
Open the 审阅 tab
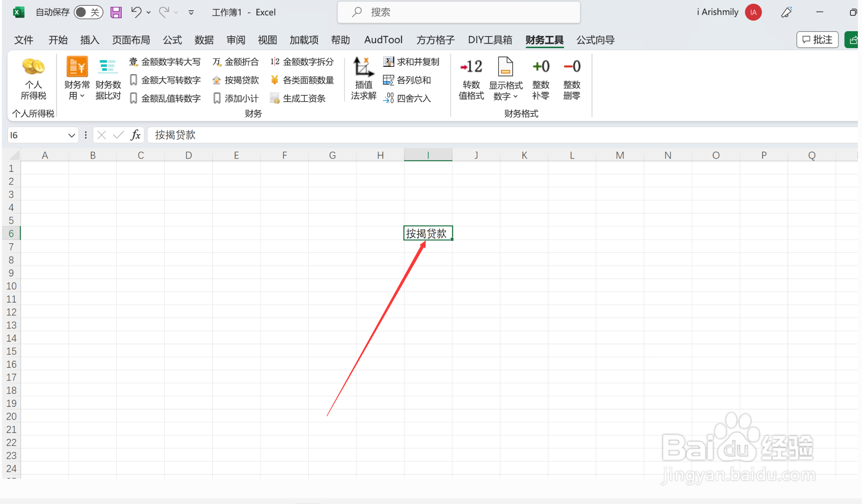[236, 40]
